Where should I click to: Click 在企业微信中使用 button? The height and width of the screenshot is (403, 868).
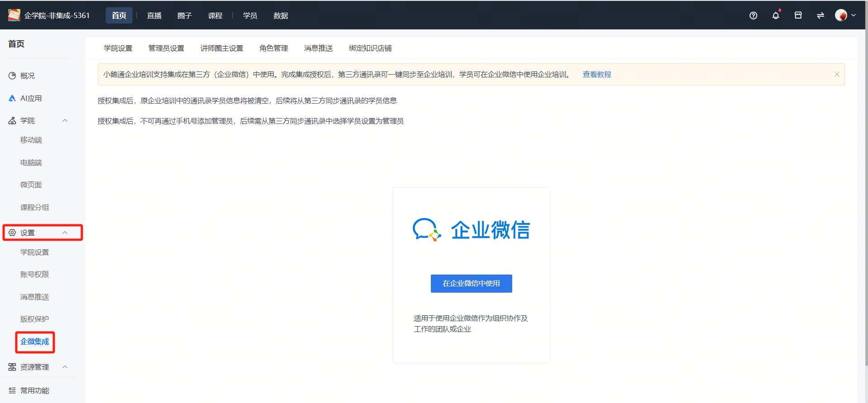tap(471, 284)
